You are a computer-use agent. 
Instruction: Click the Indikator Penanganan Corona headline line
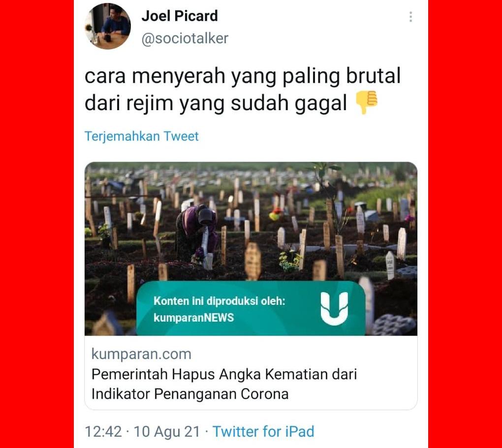click(190, 394)
